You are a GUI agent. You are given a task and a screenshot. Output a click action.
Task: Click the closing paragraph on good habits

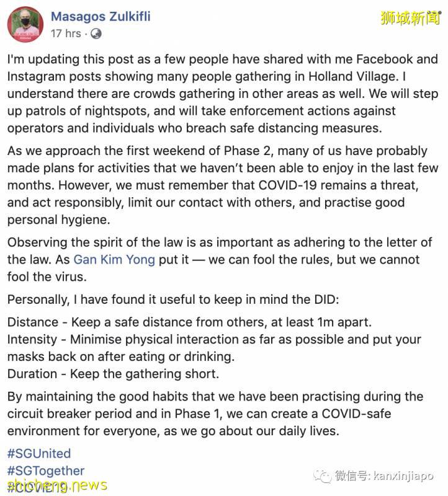[215, 414]
